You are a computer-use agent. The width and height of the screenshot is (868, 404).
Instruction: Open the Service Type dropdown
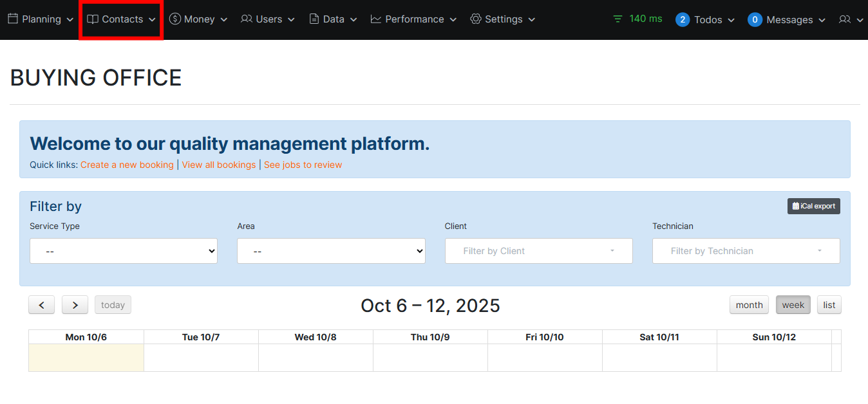[x=124, y=251]
